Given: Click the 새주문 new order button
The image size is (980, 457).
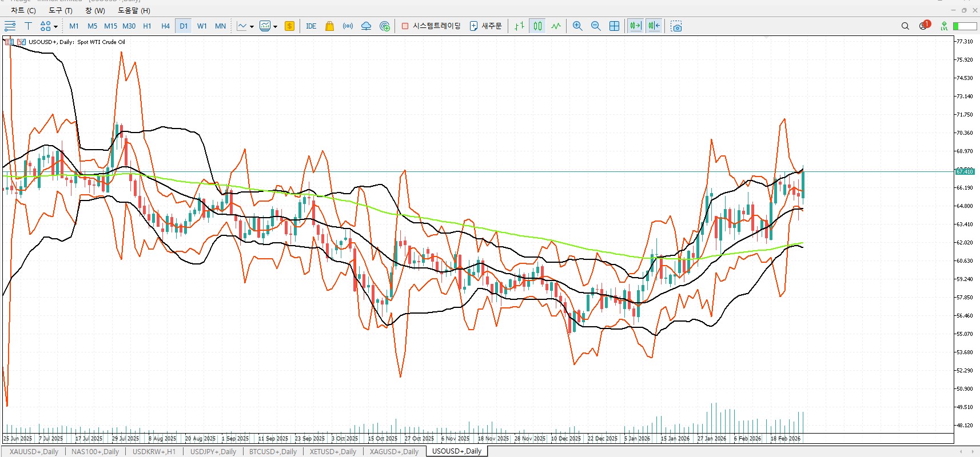Looking at the screenshot, I should click(x=485, y=26).
